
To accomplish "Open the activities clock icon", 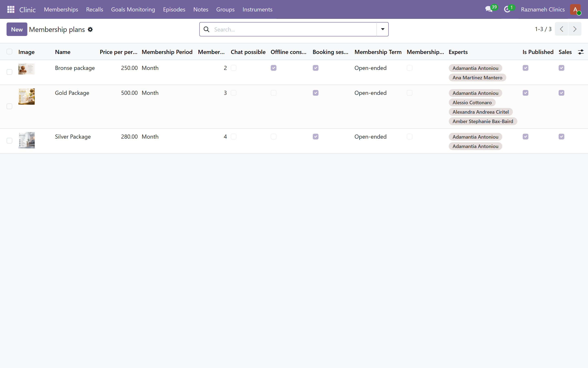I will [x=507, y=9].
